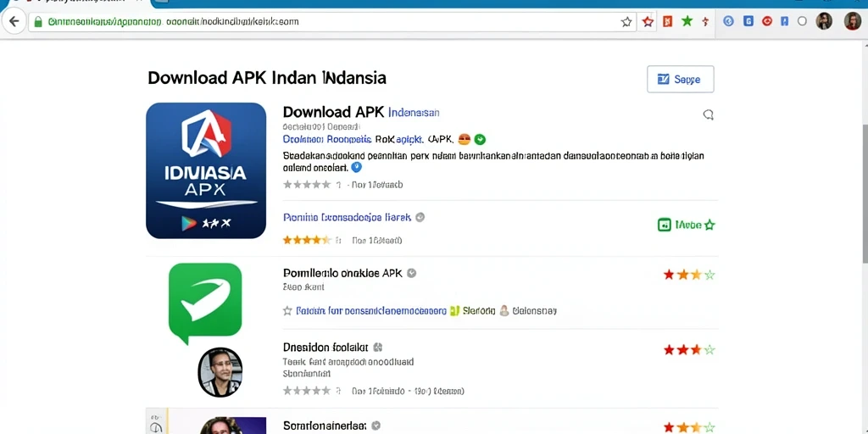The height and width of the screenshot is (434, 868).
Task: Open the round portrait thumbnail
Action: click(220, 372)
